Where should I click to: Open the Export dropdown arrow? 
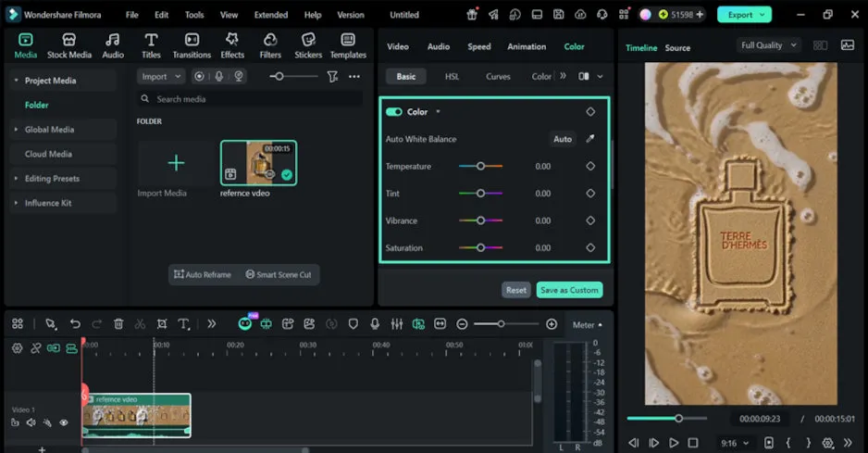click(x=763, y=15)
